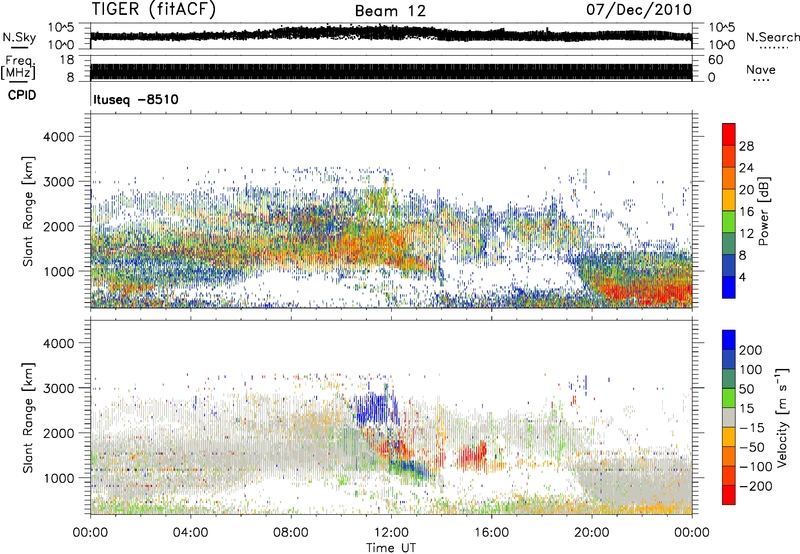This screenshot has height=554, width=800.
Task: Click the 16:00 time tick label
Action: (x=491, y=533)
